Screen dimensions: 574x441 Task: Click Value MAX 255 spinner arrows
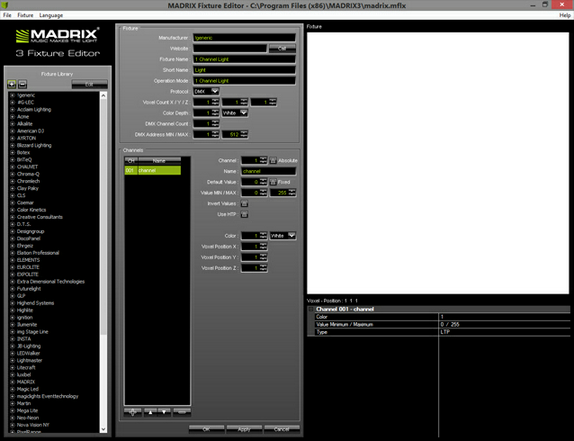[292, 193]
